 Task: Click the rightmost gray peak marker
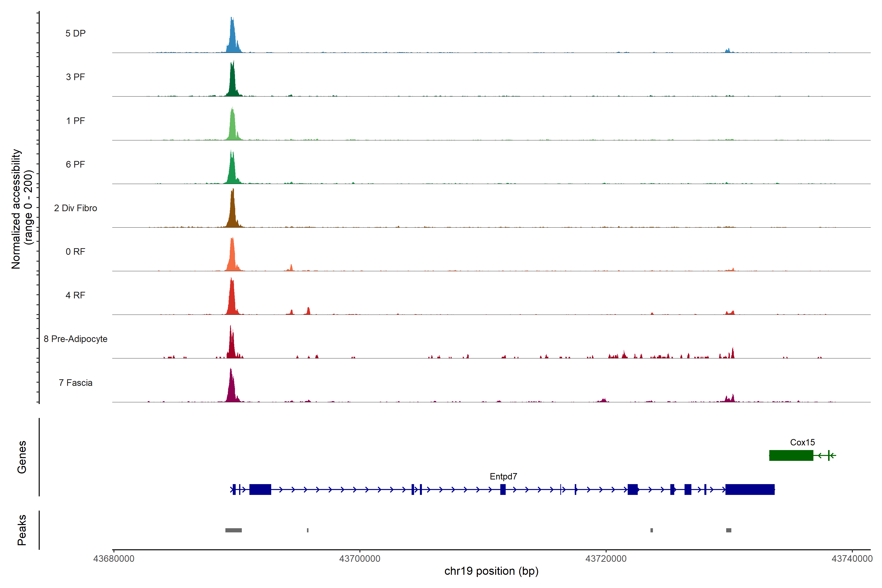pos(728,530)
